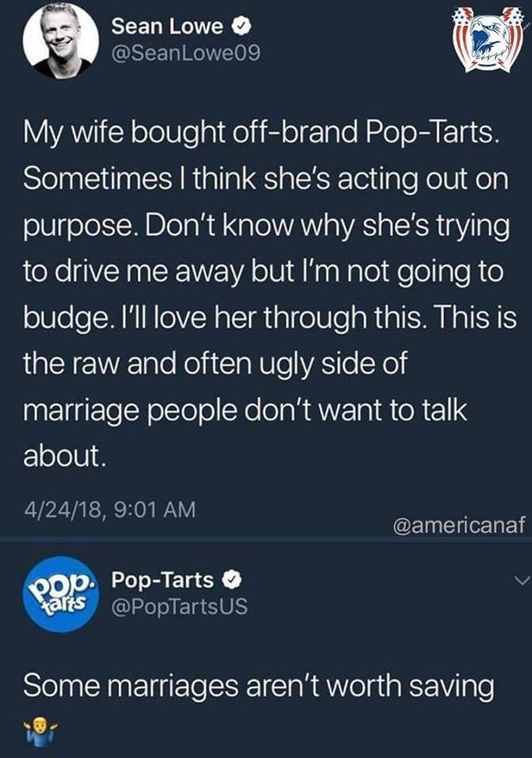Click the eagle logo watermark
Screen dimensions: 532x758
click(x=489, y=39)
